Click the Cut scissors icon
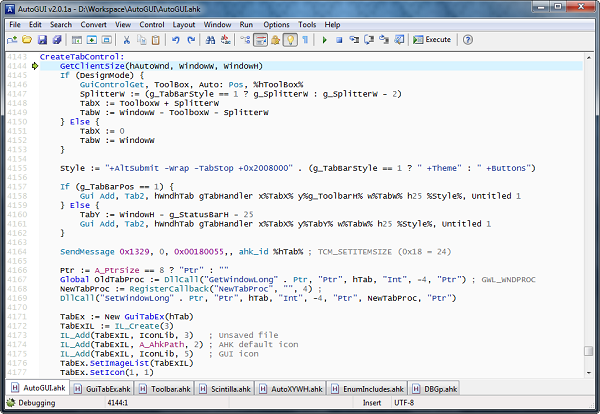The image size is (600, 414). 128,40
